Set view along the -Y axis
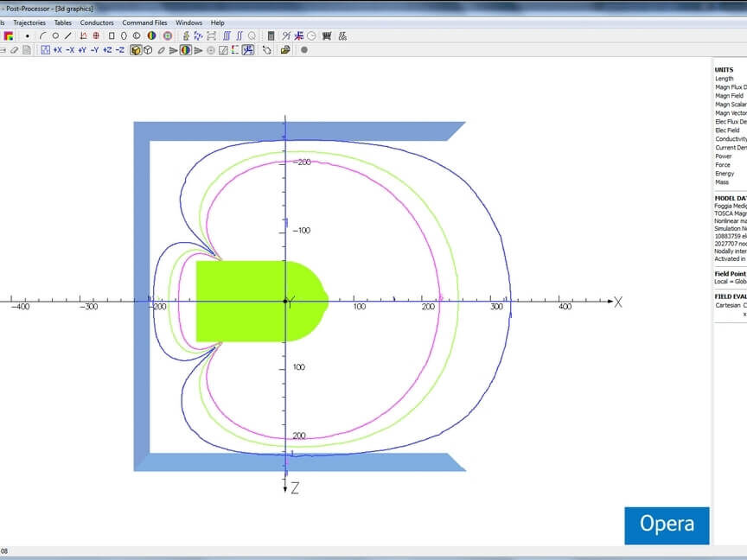This screenshot has height=560, width=747. coord(94,50)
